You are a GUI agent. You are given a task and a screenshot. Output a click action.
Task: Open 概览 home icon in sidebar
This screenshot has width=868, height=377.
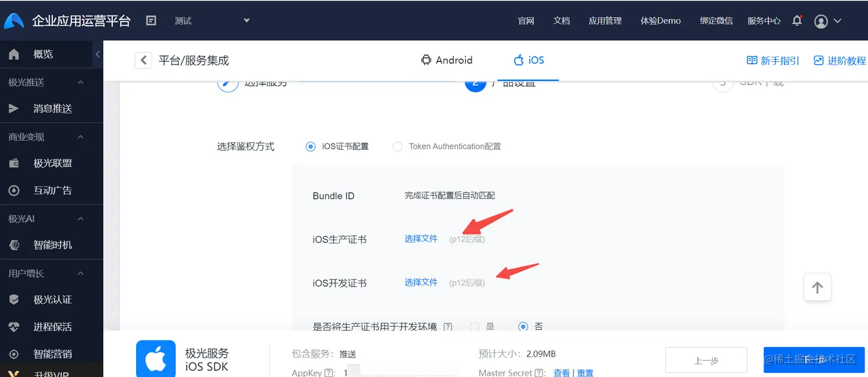(x=14, y=54)
